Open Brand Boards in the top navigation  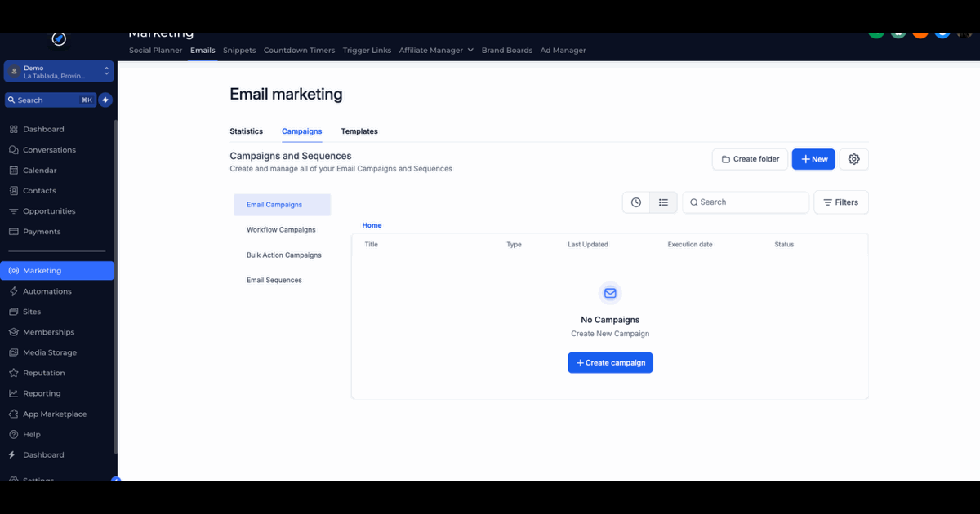tap(507, 50)
